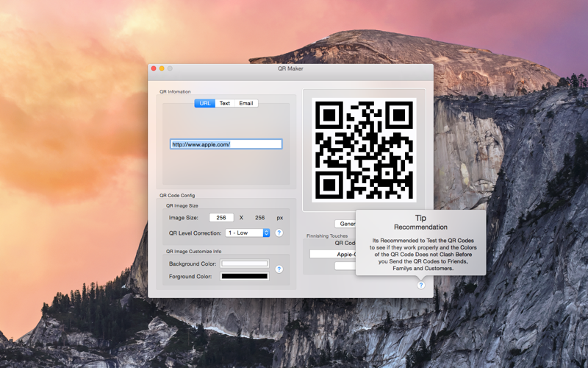
Task: Click the apple.com URL input field
Action: point(226,144)
